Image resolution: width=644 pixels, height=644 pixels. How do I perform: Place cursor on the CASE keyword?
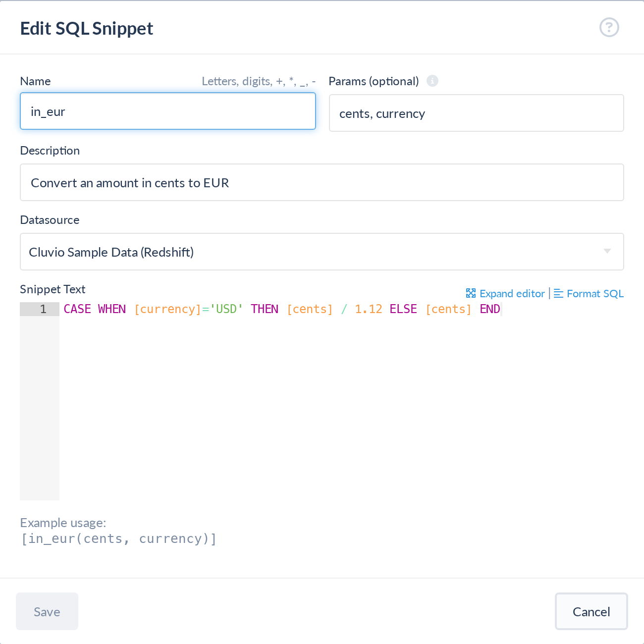pos(77,309)
